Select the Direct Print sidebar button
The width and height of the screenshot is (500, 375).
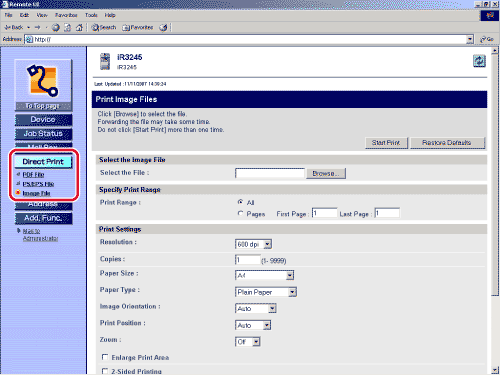tap(43, 162)
